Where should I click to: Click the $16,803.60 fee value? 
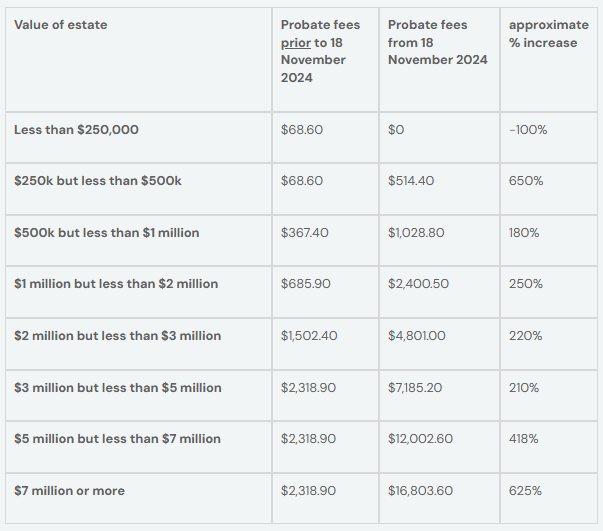tap(422, 491)
